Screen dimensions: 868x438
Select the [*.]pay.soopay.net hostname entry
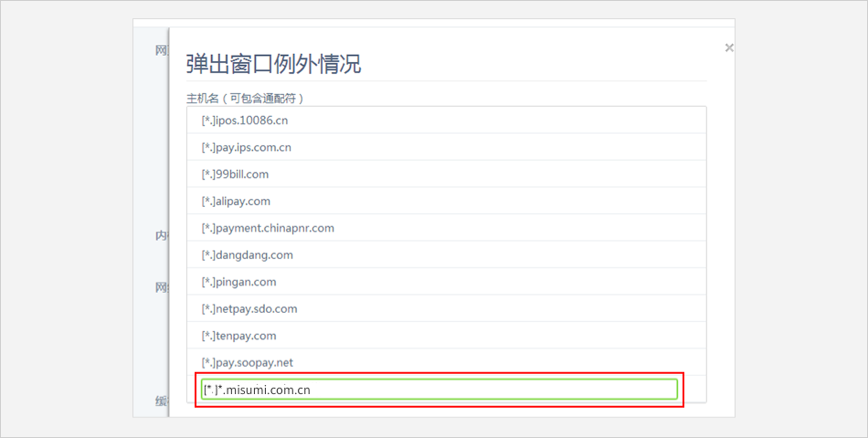pos(247,363)
